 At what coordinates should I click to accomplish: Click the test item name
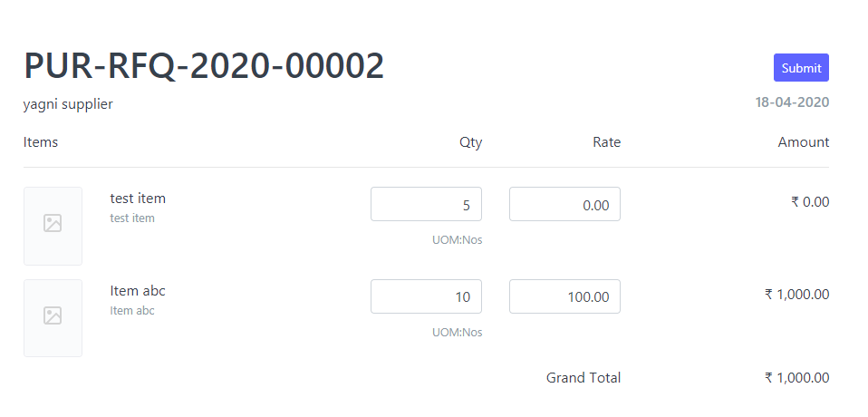(138, 199)
